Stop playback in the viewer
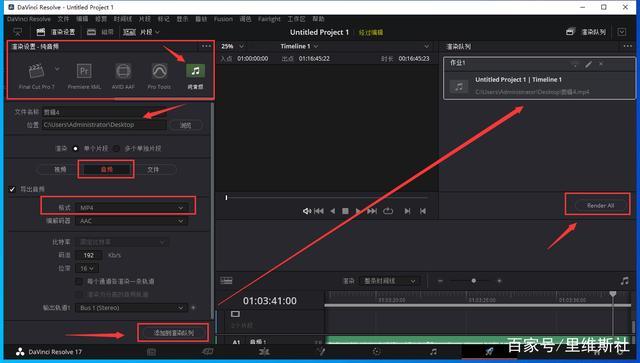Image resolution: width=640 pixels, height=363 pixels. pyautogui.click(x=345, y=211)
